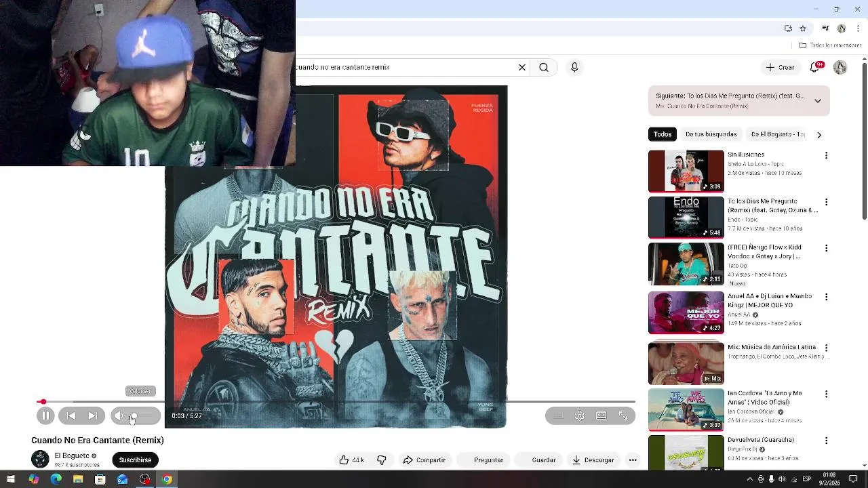Run search with the magnifier icon
The height and width of the screenshot is (488, 868).
coord(544,67)
